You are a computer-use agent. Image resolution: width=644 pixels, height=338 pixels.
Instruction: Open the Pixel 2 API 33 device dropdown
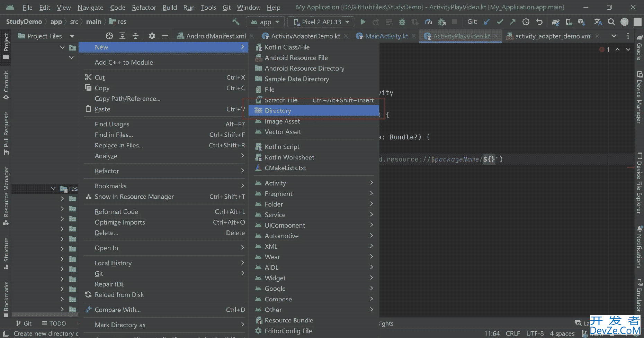[321, 22]
